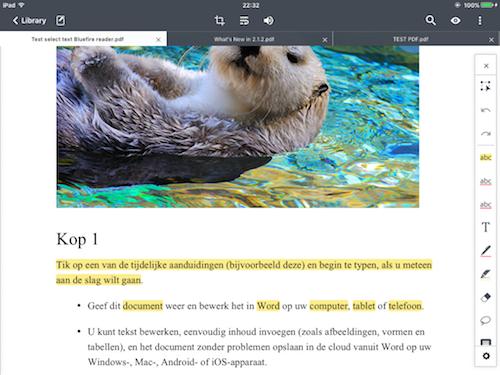The image size is (500, 375).
Task: Select the crop page tool
Action: pos(219,21)
